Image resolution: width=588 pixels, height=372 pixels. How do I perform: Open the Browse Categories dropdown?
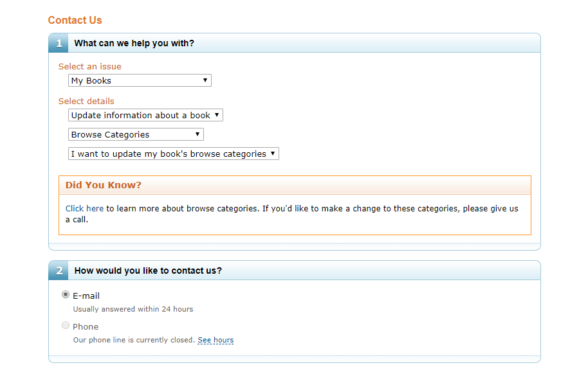[136, 135]
